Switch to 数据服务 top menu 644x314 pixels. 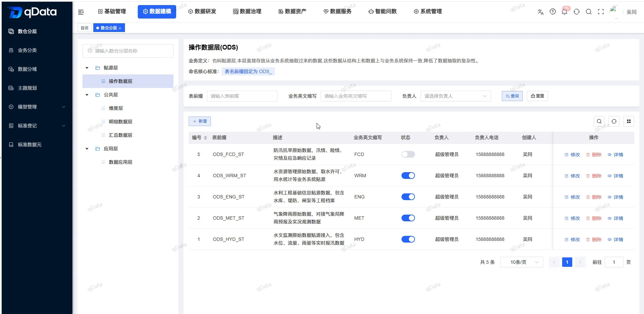(337, 11)
